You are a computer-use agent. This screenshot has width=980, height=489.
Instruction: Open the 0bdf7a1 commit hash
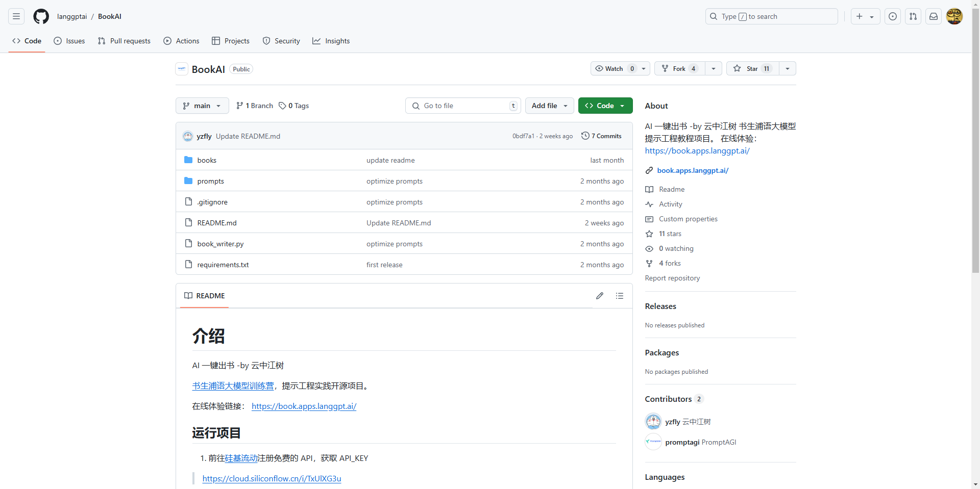click(x=523, y=136)
